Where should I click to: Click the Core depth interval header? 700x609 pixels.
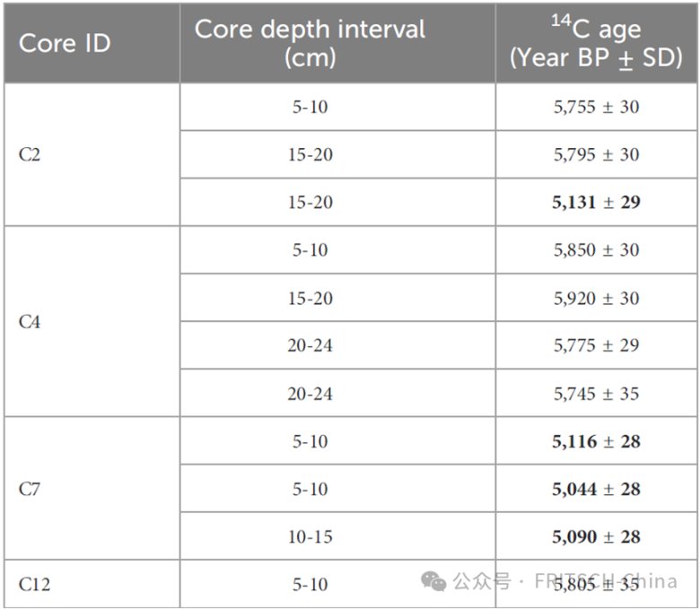[310, 43]
